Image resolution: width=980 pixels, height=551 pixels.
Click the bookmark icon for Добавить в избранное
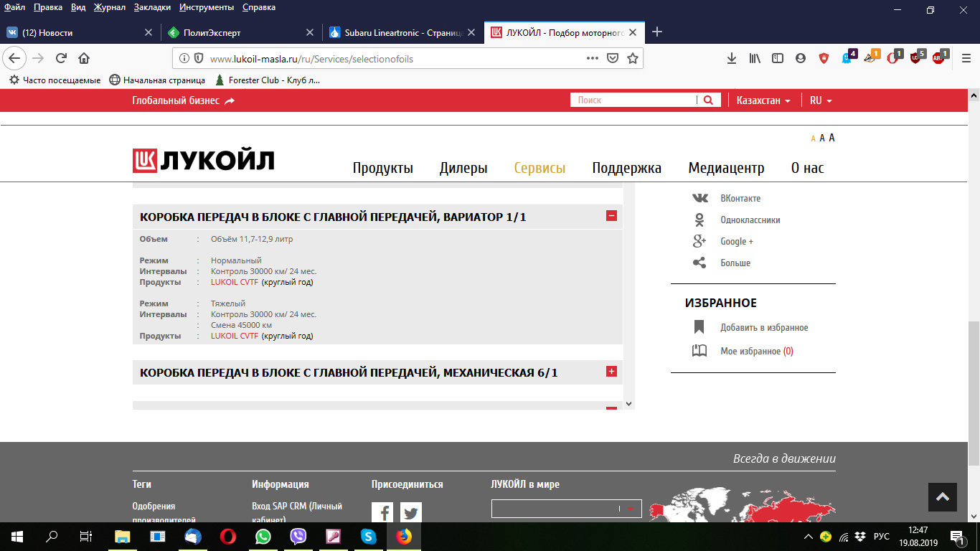tap(699, 327)
